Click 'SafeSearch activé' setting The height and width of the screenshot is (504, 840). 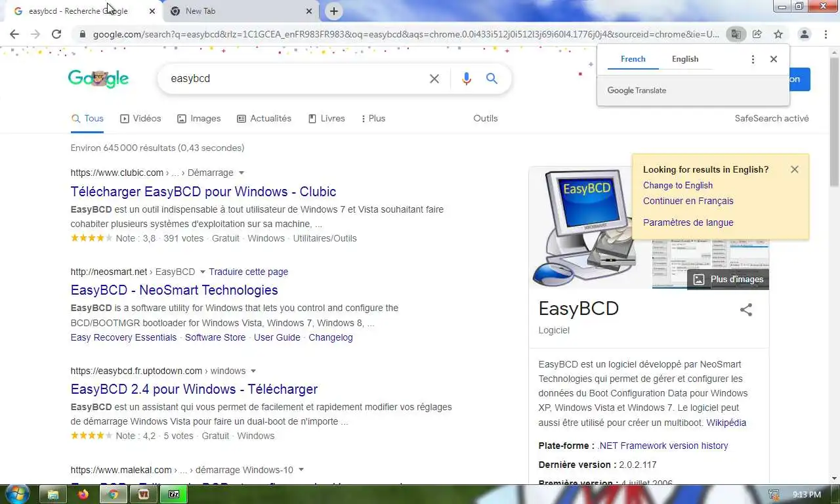pyautogui.click(x=772, y=119)
